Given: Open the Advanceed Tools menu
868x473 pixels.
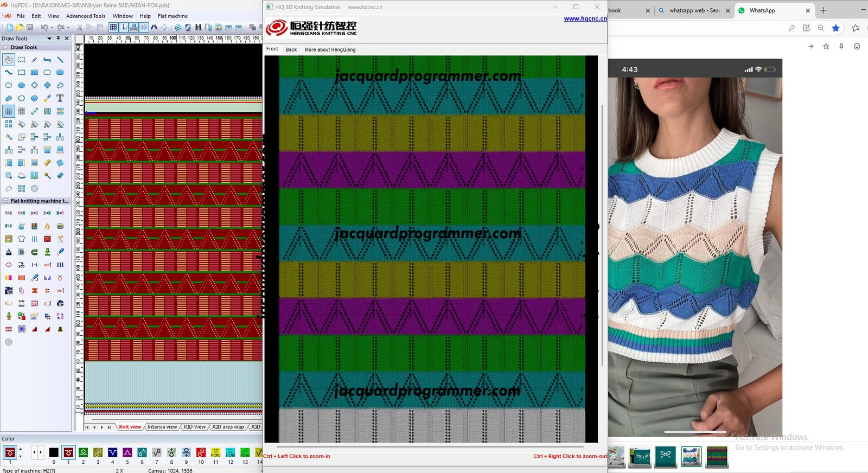Looking at the screenshot, I should 85,16.
